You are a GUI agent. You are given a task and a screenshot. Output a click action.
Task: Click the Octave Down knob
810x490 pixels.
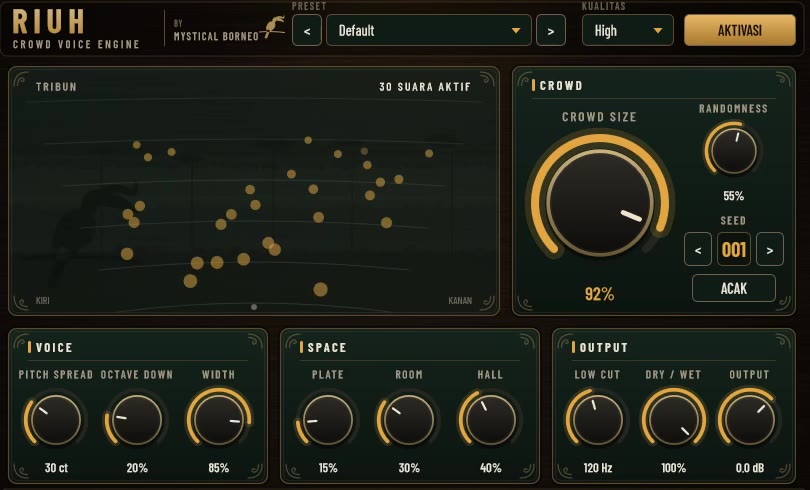click(137, 420)
